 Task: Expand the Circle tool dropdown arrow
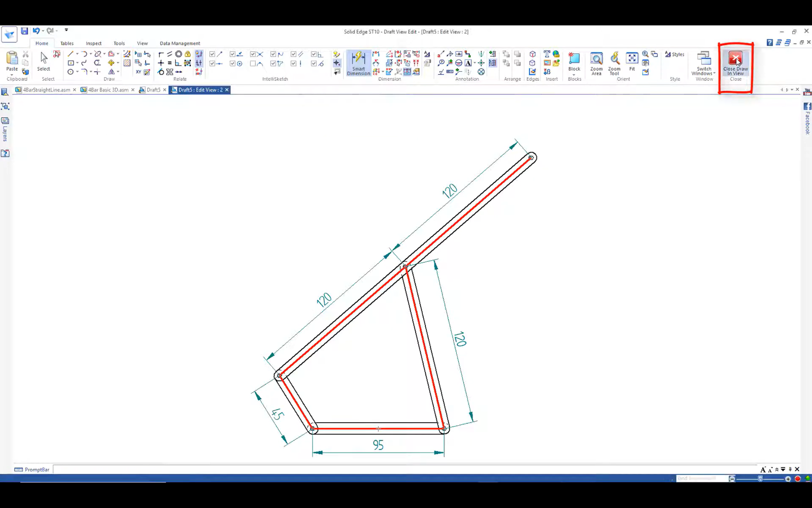tap(77, 72)
